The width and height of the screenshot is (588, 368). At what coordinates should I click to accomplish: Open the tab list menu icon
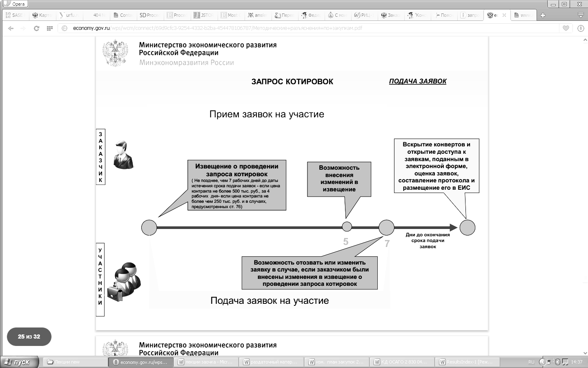(581, 15)
